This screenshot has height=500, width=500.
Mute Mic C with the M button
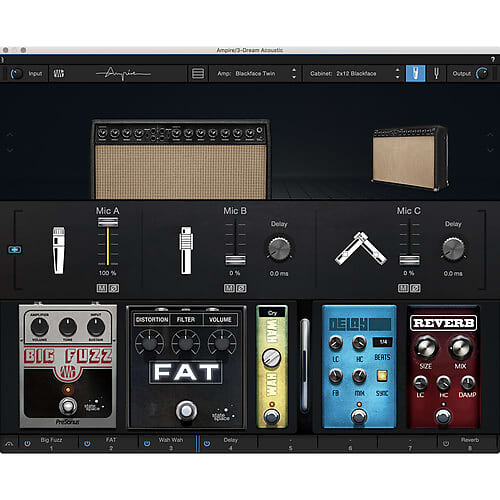(403, 288)
